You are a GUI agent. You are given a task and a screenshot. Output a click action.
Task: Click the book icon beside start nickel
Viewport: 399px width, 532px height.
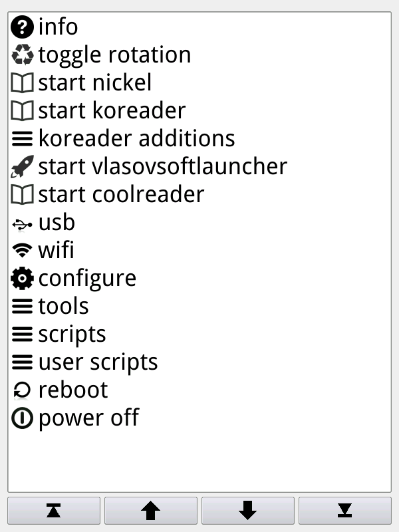click(23, 83)
